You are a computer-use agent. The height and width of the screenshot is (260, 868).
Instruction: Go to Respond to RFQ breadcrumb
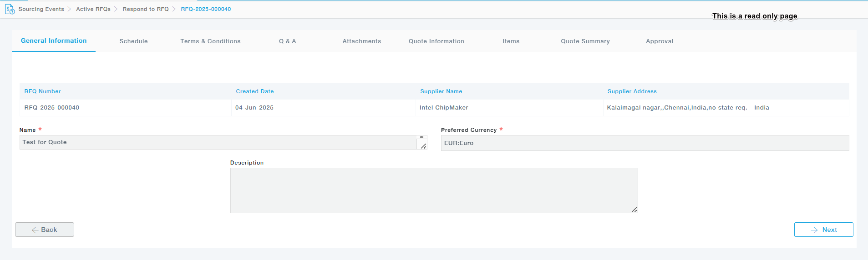pos(145,9)
